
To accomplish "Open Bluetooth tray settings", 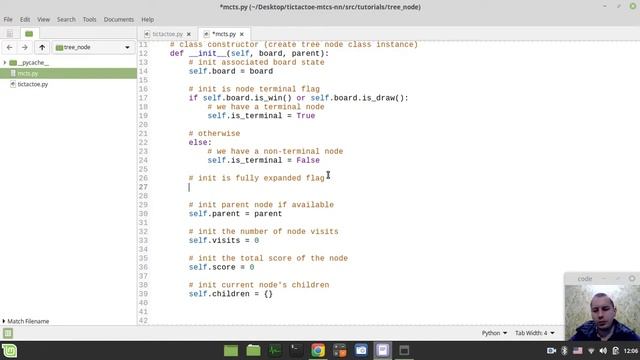I will [564, 351].
